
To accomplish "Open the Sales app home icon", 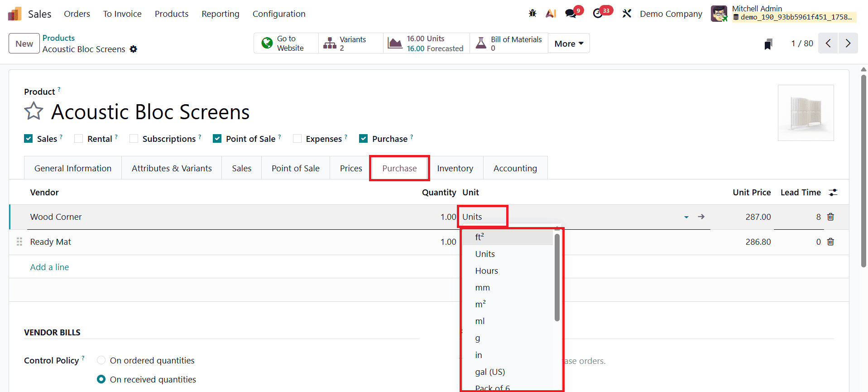I will tap(15, 14).
